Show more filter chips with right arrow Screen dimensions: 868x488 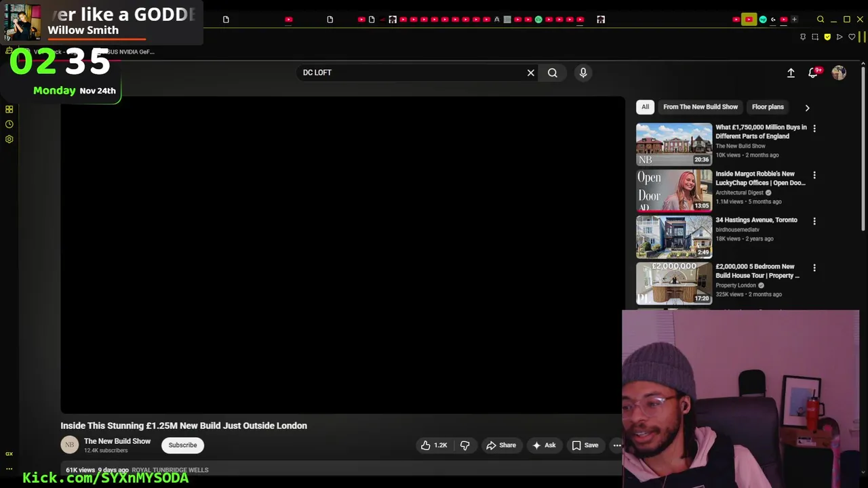click(807, 108)
